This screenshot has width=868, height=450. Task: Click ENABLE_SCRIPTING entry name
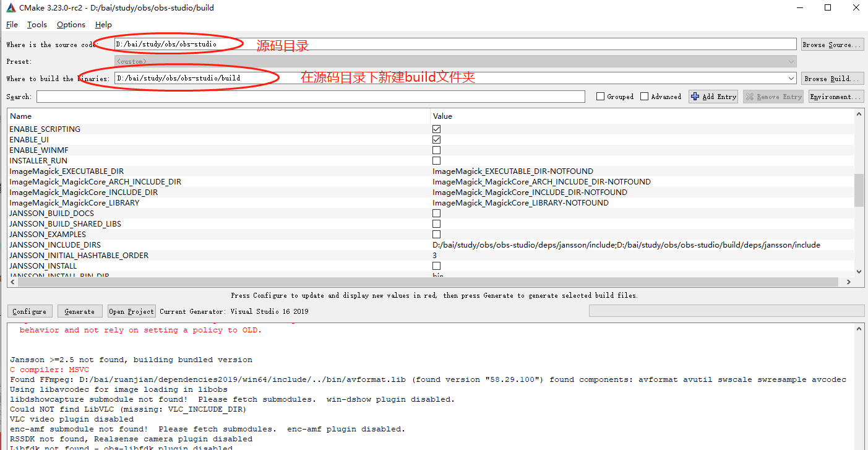[x=45, y=129]
